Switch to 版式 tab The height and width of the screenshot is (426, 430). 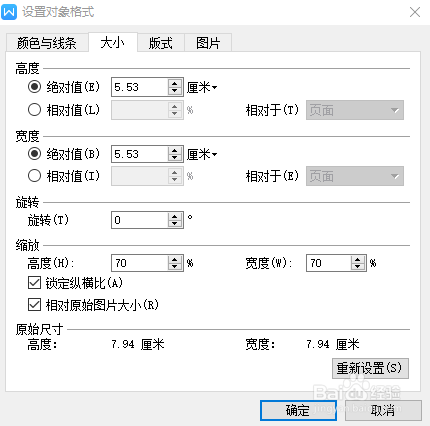(x=161, y=43)
